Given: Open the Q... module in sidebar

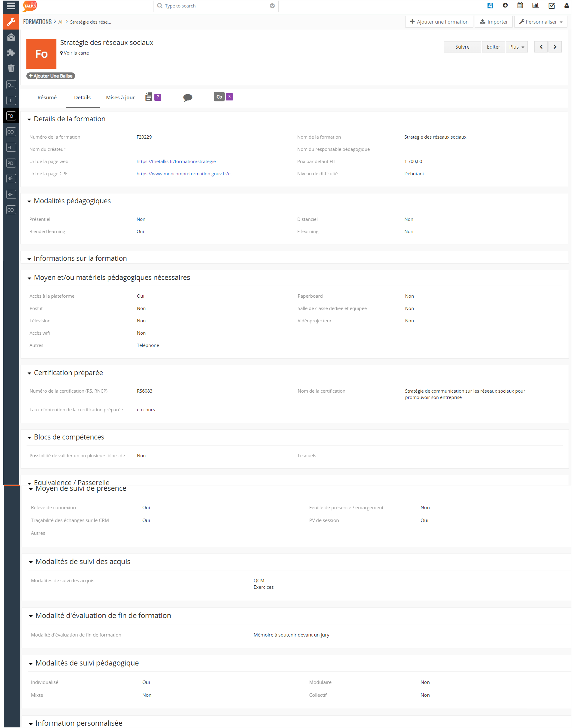Looking at the screenshot, I should [x=11, y=85].
